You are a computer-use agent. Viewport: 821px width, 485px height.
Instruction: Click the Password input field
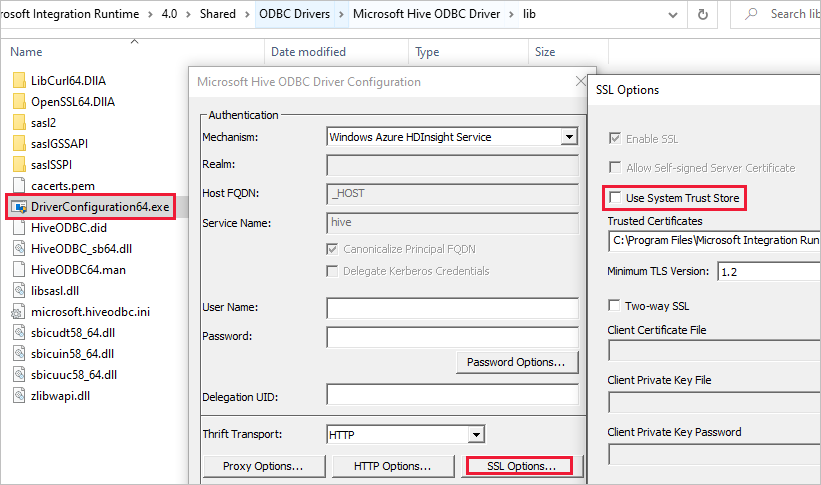[x=452, y=337]
